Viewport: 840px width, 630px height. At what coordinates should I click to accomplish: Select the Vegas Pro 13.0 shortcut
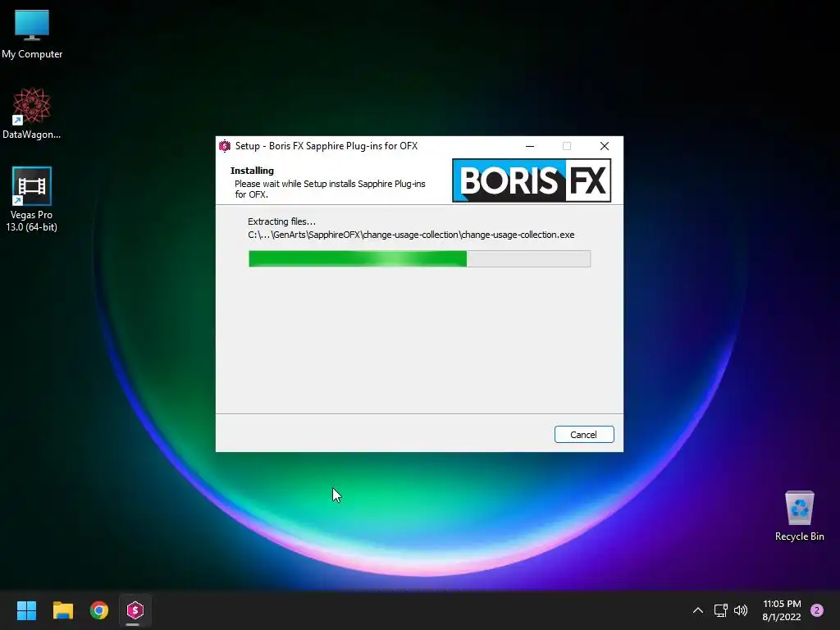click(32, 199)
